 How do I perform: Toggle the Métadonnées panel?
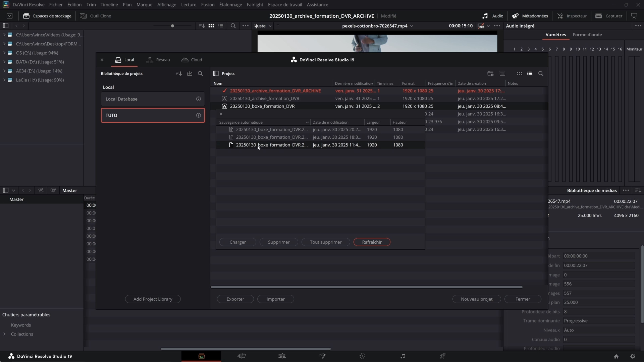tap(530, 16)
